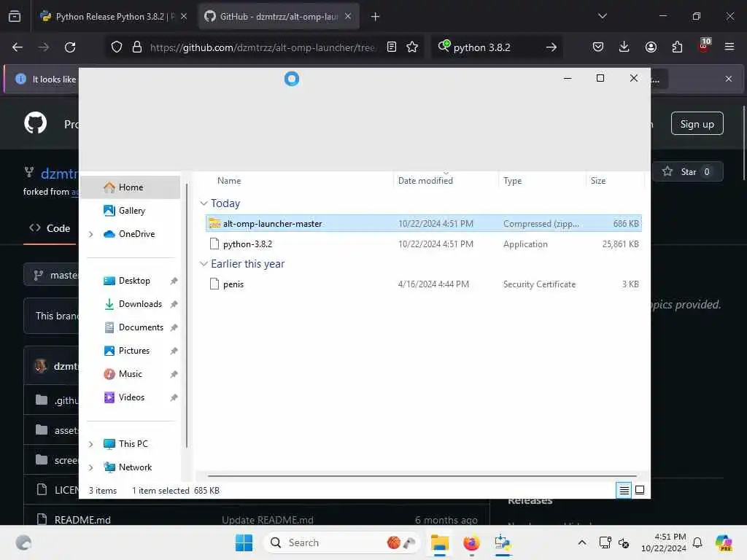The height and width of the screenshot is (560, 747).
Task: Open Firefox extensions puzzle icon
Action: tap(677, 47)
